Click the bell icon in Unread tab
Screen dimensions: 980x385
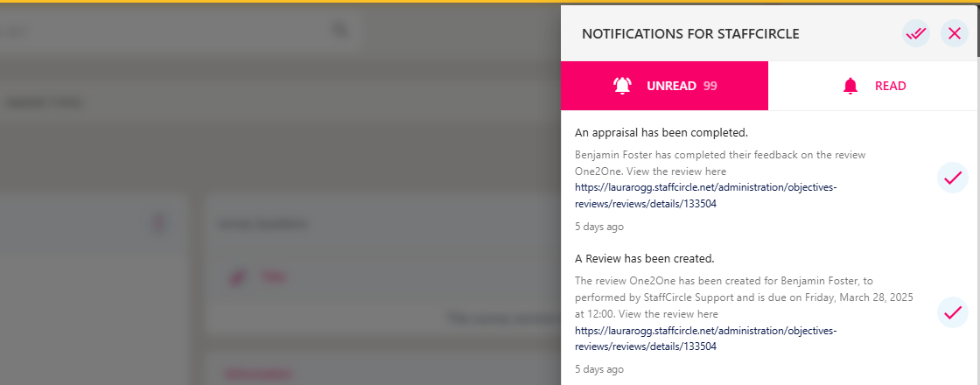(622, 86)
